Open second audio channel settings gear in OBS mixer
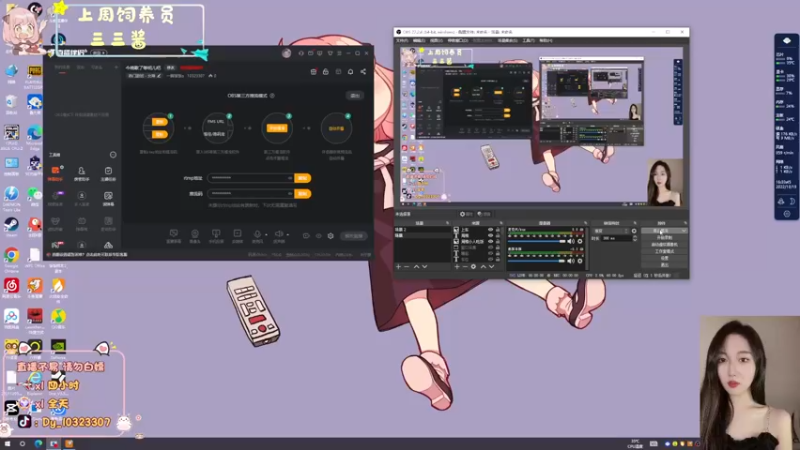 pyautogui.click(x=580, y=261)
